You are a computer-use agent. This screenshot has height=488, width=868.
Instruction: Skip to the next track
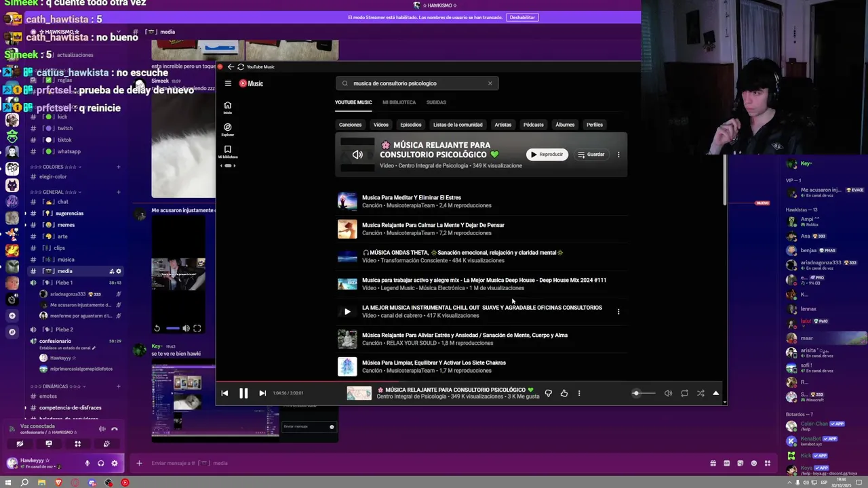point(262,393)
